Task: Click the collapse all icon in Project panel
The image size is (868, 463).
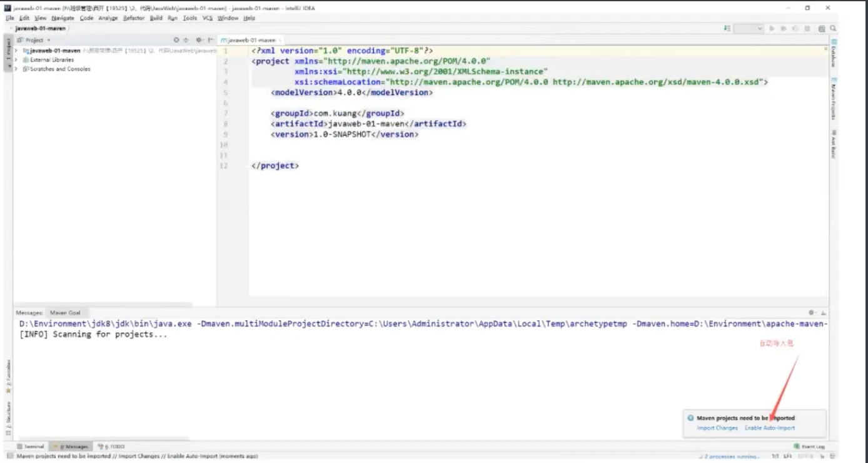Action: 186,40
